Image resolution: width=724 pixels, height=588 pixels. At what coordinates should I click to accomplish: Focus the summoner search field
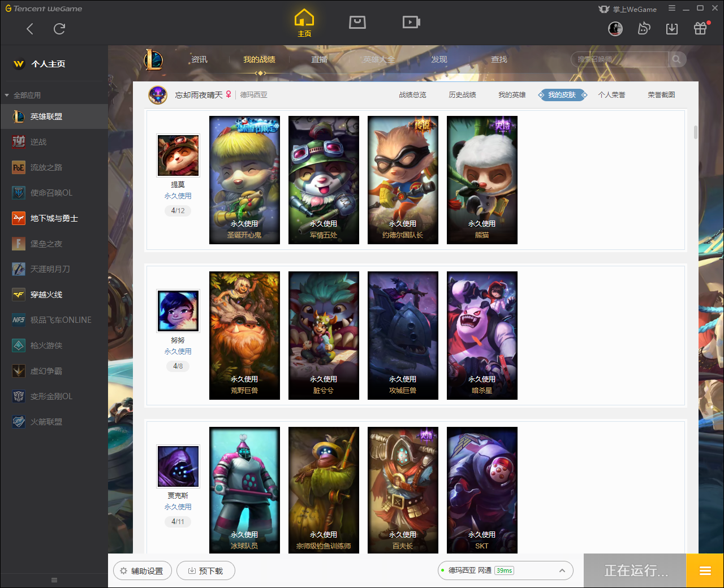click(619, 59)
